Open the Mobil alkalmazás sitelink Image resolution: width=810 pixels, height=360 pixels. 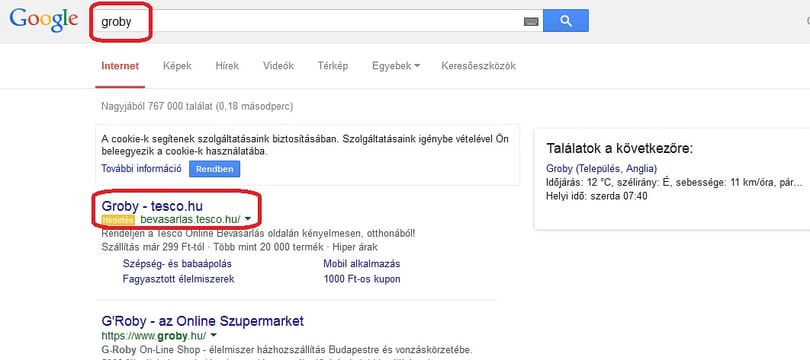(362, 264)
